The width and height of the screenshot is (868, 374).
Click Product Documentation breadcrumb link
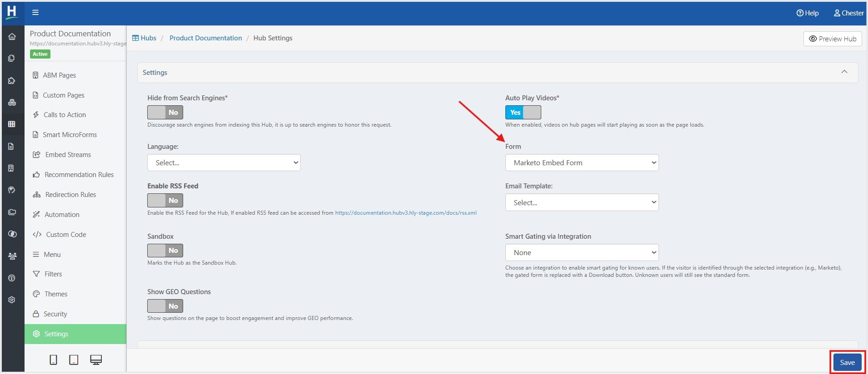click(205, 38)
